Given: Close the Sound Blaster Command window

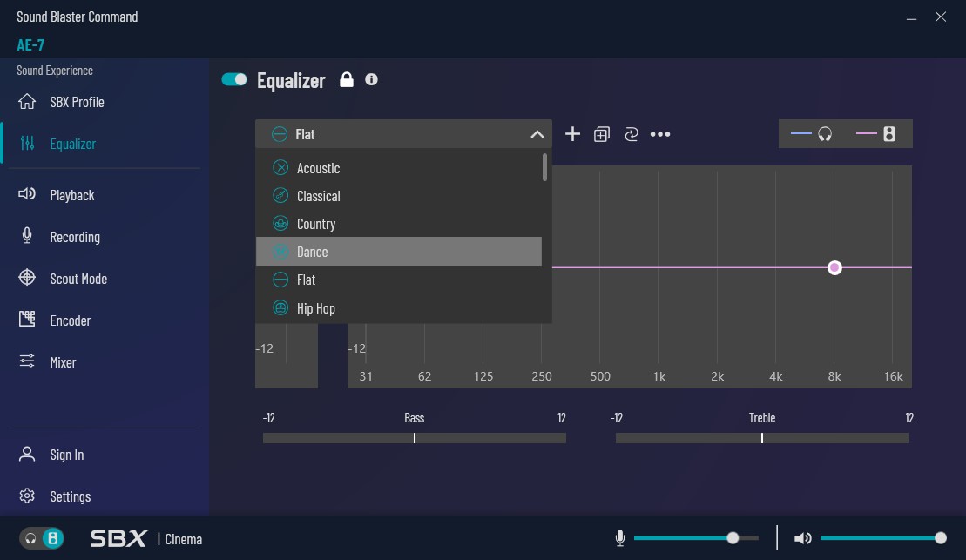Looking at the screenshot, I should (x=940, y=17).
